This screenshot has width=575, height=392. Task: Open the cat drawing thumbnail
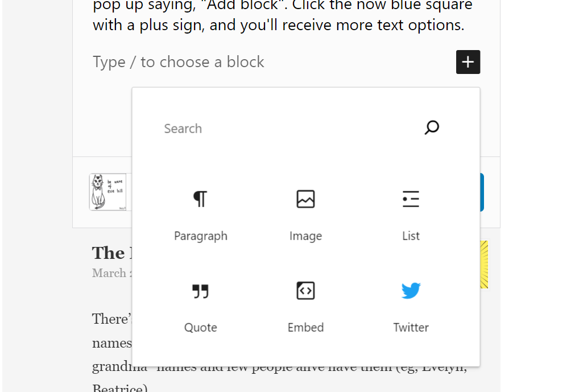click(x=108, y=192)
